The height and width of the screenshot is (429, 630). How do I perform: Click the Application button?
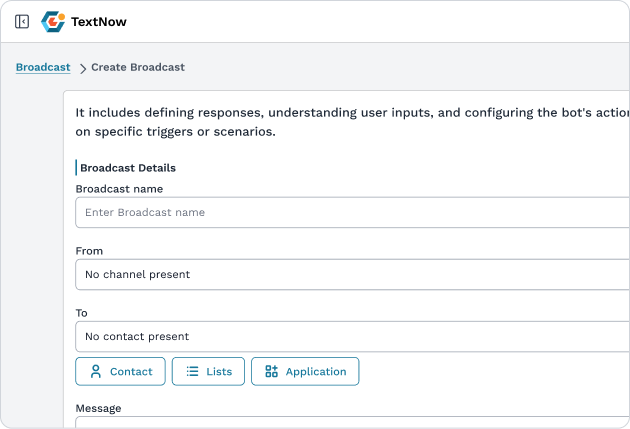pyautogui.click(x=305, y=372)
